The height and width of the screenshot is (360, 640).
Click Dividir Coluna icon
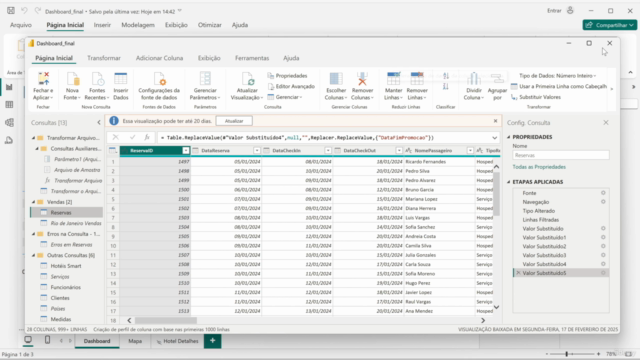pos(473,79)
